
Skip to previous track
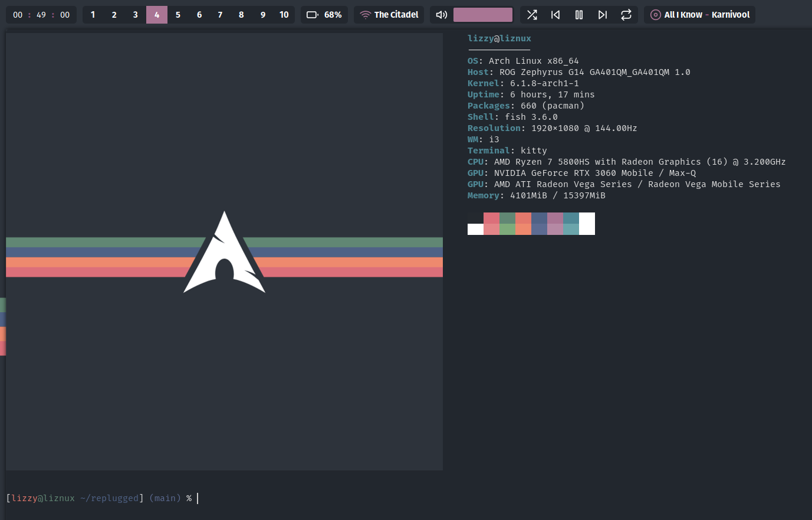tap(555, 15)
